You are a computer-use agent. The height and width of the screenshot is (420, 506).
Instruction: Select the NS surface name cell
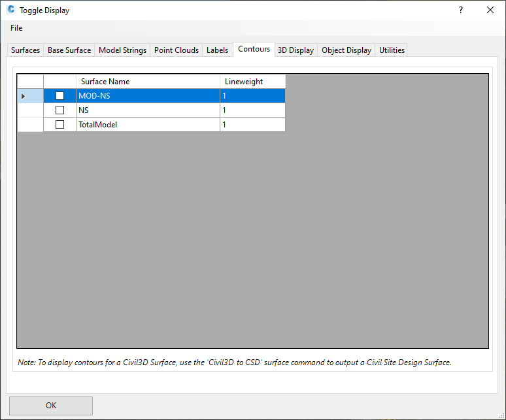coord(148,110)
